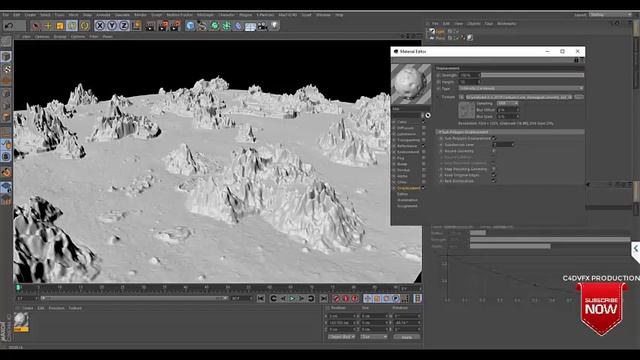Go to start of timeline

pyautogui.click(x=261, y=299)
